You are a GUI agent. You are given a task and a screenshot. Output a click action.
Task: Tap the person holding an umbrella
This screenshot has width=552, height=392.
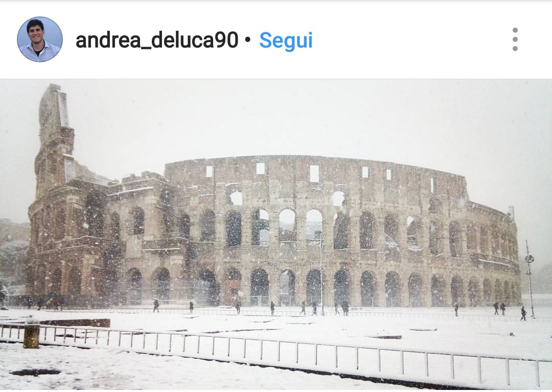pyautogui.click(x=156, y=305)
